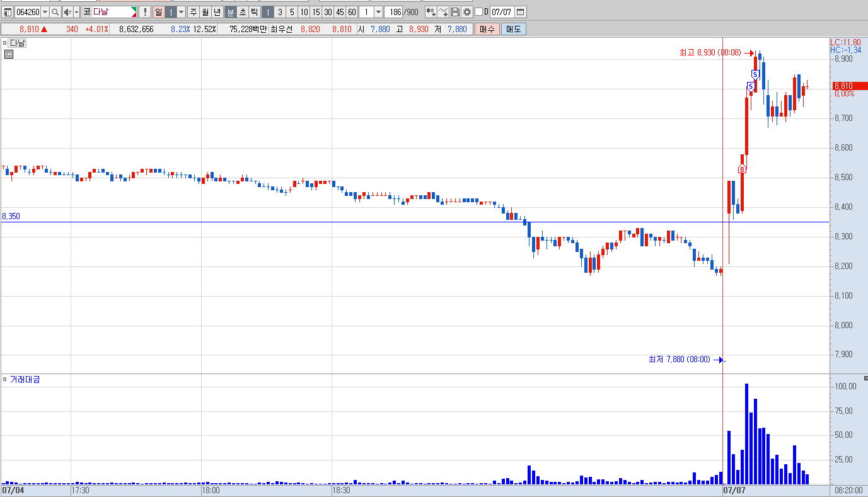
Task: Click the stock name field 다날
Action: click(x=109, y=12)
